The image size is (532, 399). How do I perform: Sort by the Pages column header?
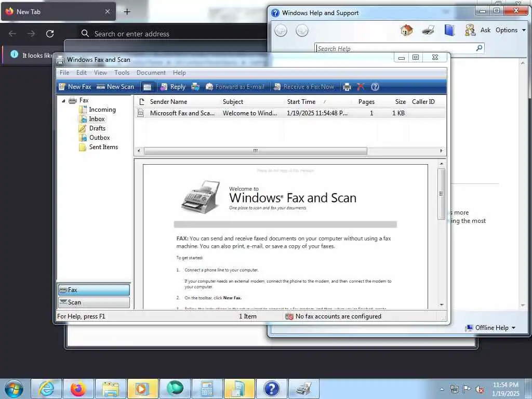(x=366, y=102)
